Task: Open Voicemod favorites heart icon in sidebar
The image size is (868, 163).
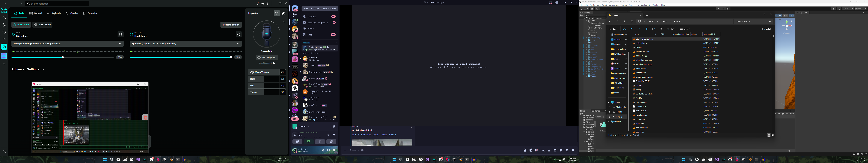Action: click(x=4, y=32)
